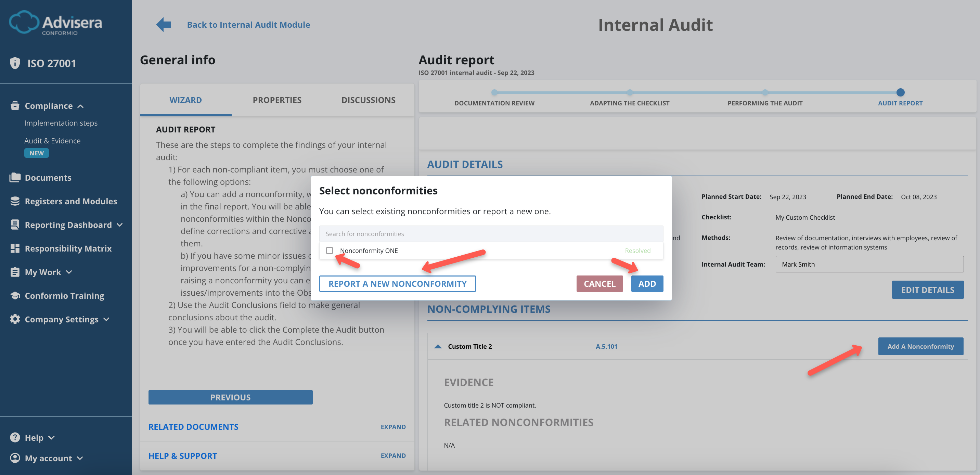Open the Documents folder icon
The width and height of the screenshot is (980, 475).
[x=15, y=177]
